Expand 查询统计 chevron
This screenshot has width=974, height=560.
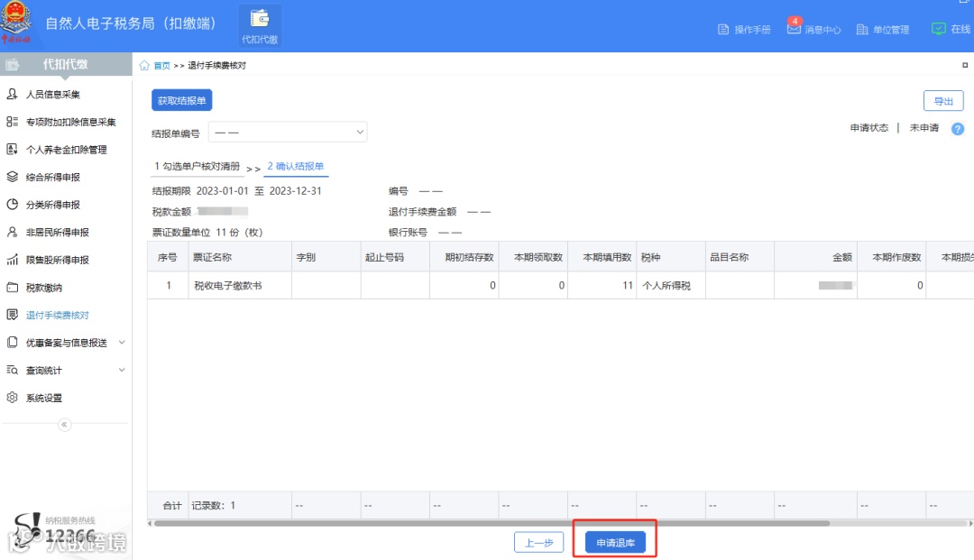[x=122, y=370]
